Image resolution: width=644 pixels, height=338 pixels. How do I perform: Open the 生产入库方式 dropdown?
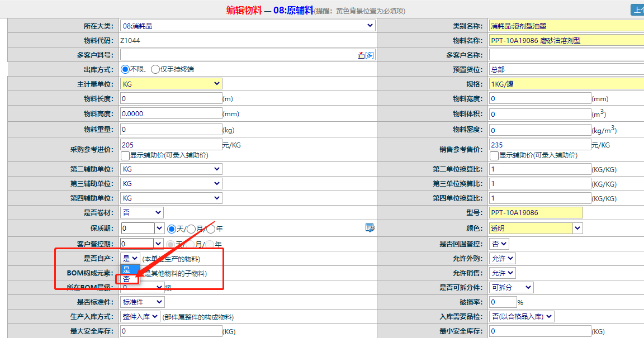tap(140, 317)
